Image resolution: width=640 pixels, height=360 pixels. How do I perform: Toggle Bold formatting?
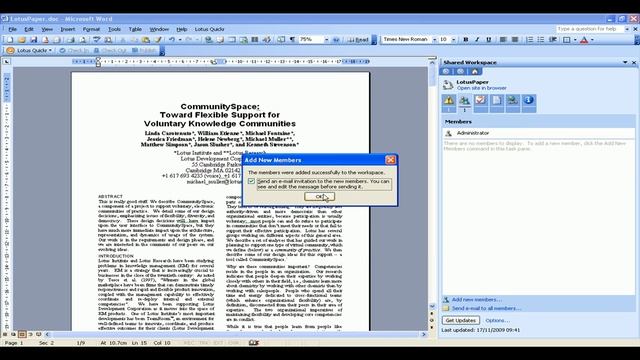pos(465,40)
